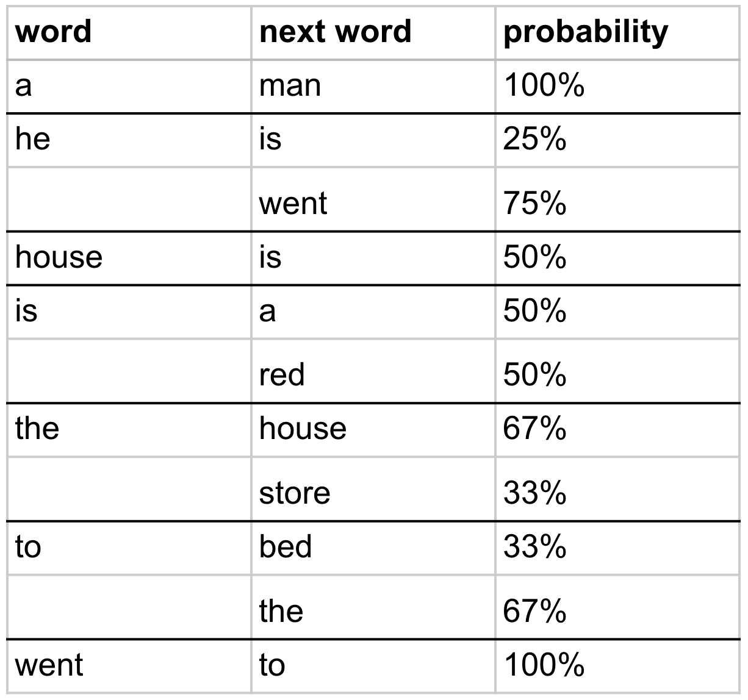Image resolution: width=748 pixels, height=700 pixels.
Task: Select "went" in the word column
Action: [49, 664]
